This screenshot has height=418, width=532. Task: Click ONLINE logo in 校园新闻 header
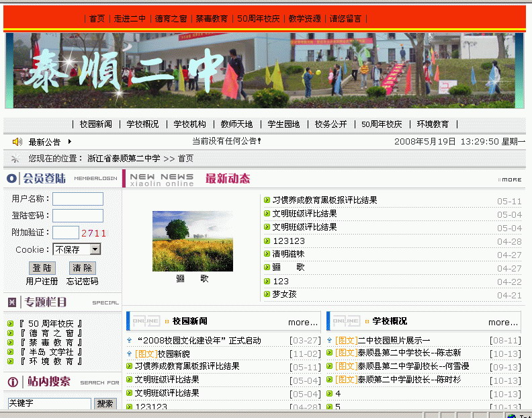[146, 321]
